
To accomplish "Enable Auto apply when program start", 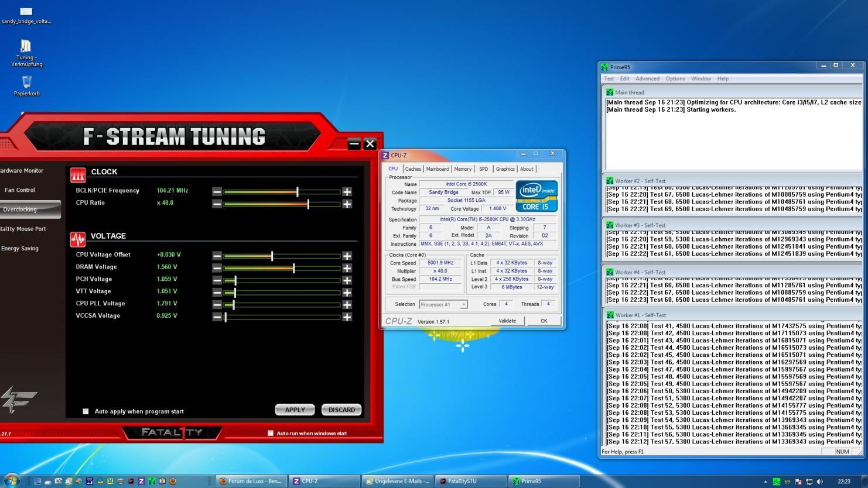I will tap(86, 411).
